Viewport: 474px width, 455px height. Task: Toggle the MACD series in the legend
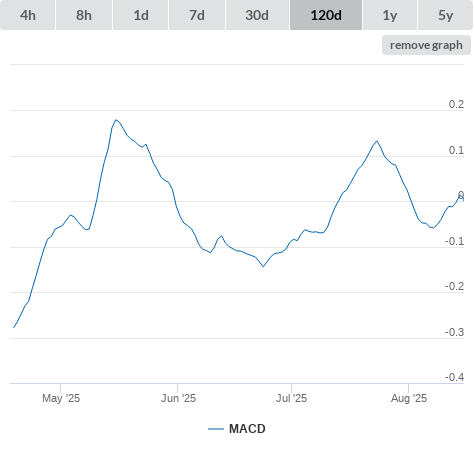(237, 429)
